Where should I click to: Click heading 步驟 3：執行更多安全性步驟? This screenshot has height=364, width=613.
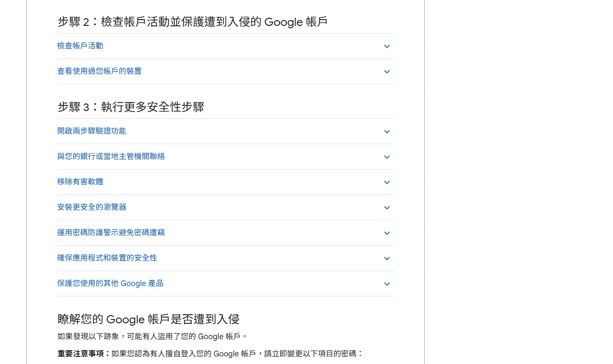(131, 107)
